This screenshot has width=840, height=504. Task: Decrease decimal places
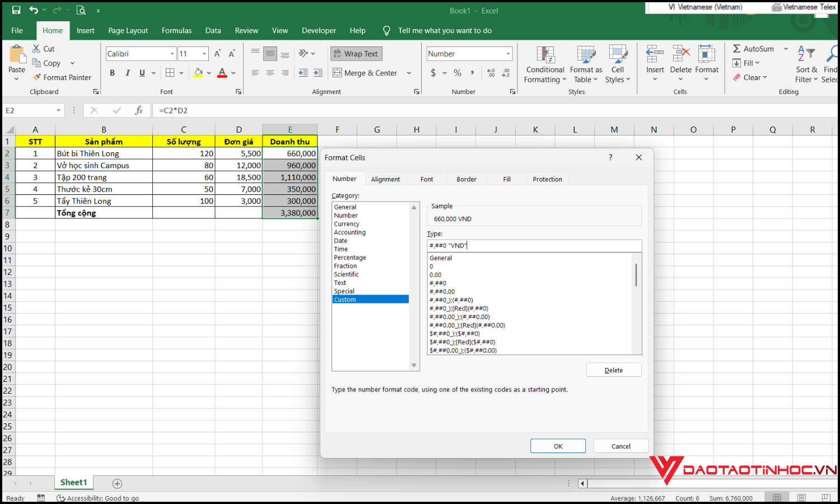tap(506, 73)
